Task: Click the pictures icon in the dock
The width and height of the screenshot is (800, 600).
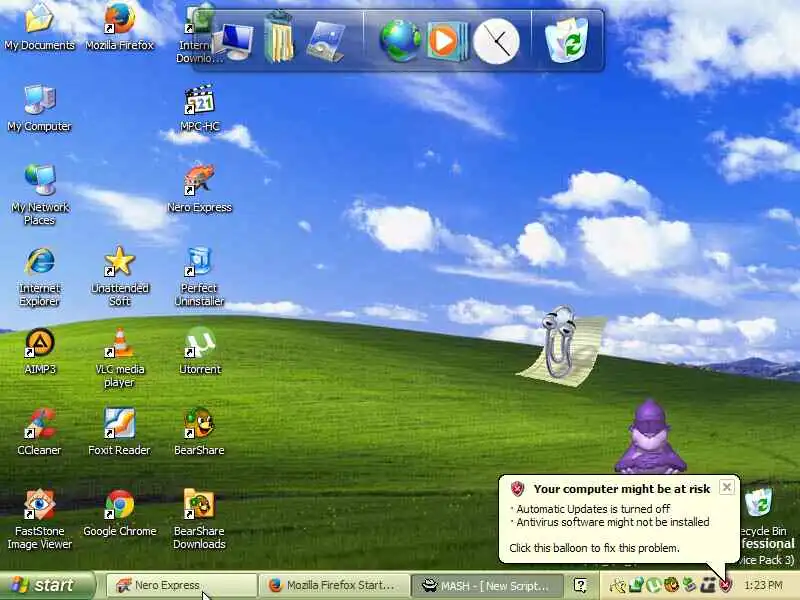Action: point(326,42)
